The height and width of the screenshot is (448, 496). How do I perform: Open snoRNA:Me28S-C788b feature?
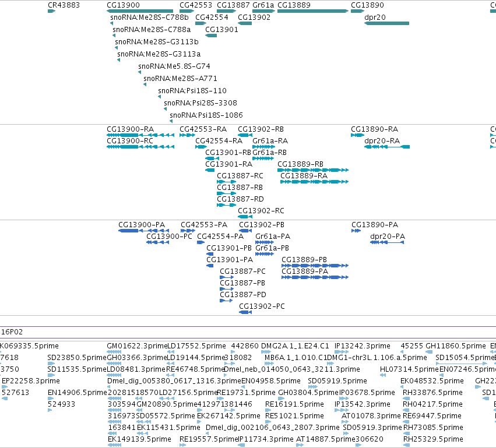[x=111, y=23]
